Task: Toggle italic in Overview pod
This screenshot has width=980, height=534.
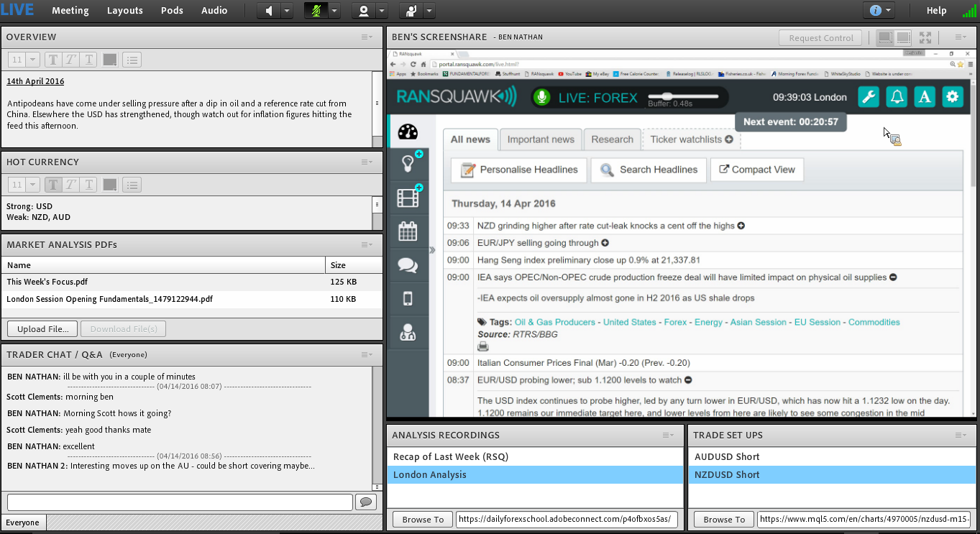Action: tap(71, 60)
